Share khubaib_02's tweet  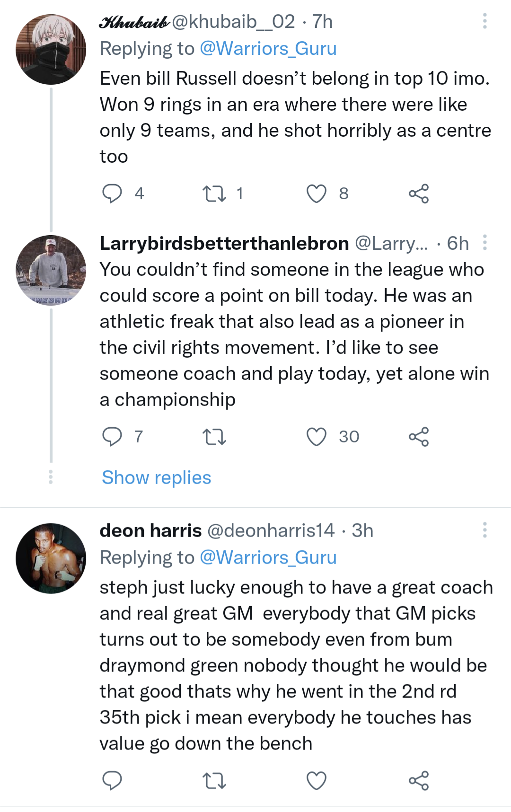pos(419,194)
